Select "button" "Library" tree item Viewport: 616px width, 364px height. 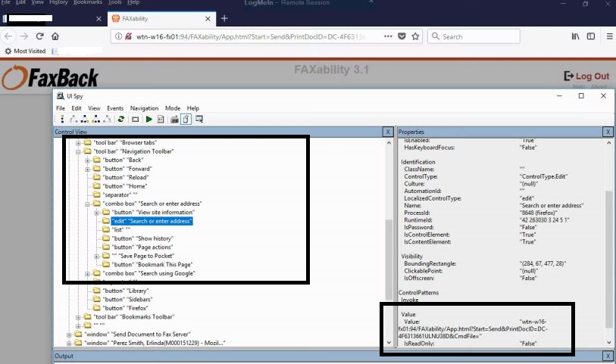[126, 291]
